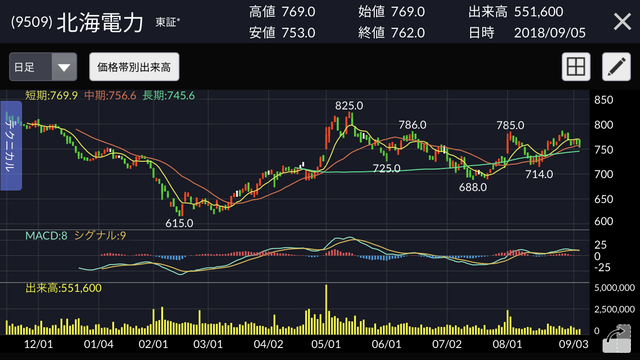640x360 pixels.
Task: Click the 04/02 date axis label
Action: click(268, 344)
